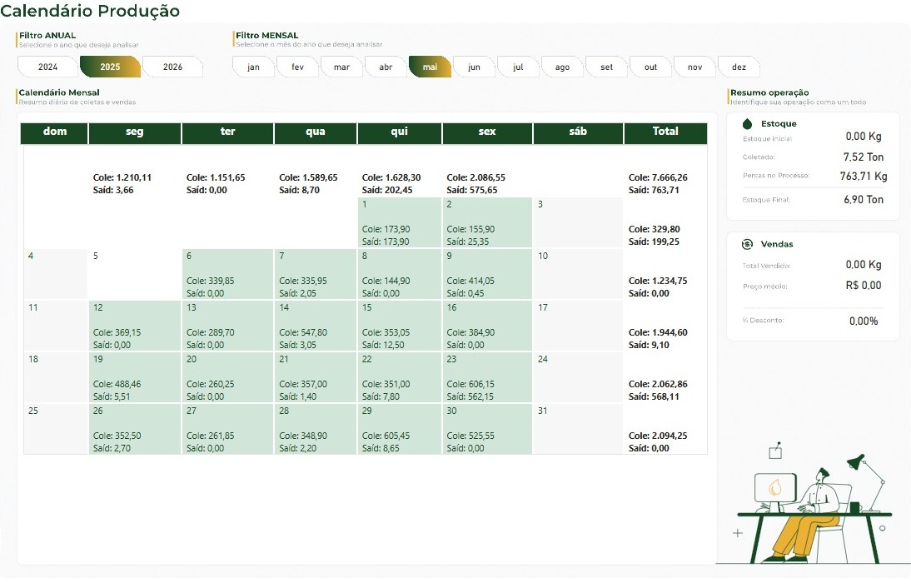This screenshot has width=911, height=588.
Task: Click day 30 cell showing 525,55
Action: pyautogui.click(x=487, y=430)
